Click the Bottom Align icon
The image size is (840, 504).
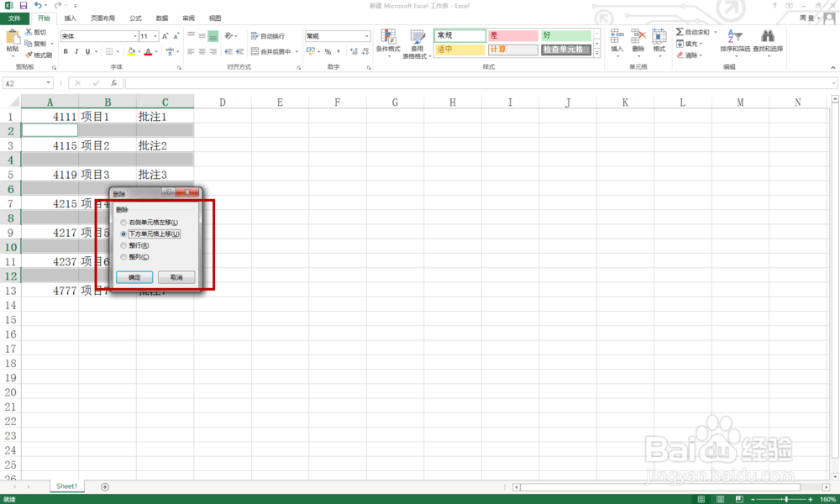(x=213, y=36)
